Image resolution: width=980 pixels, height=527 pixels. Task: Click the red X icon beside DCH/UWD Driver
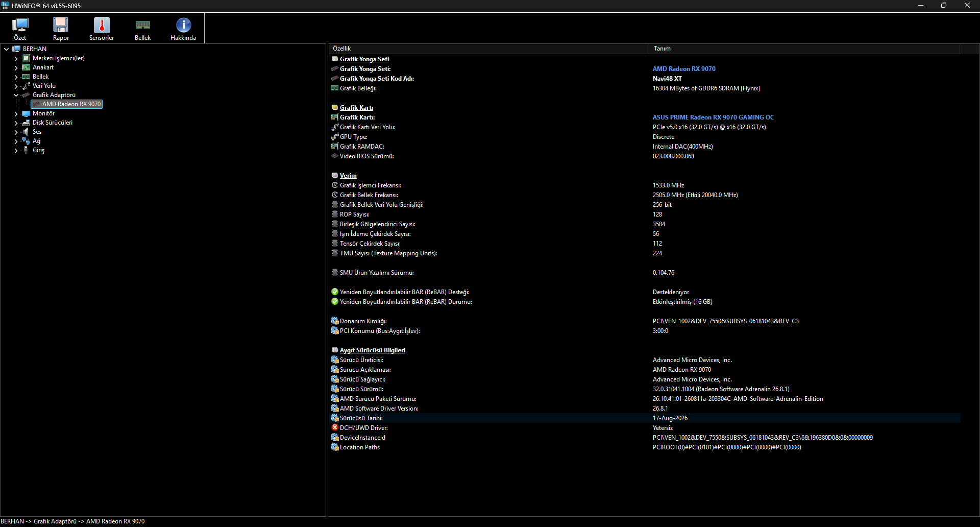pyautogui.click(x=335, y=427)
